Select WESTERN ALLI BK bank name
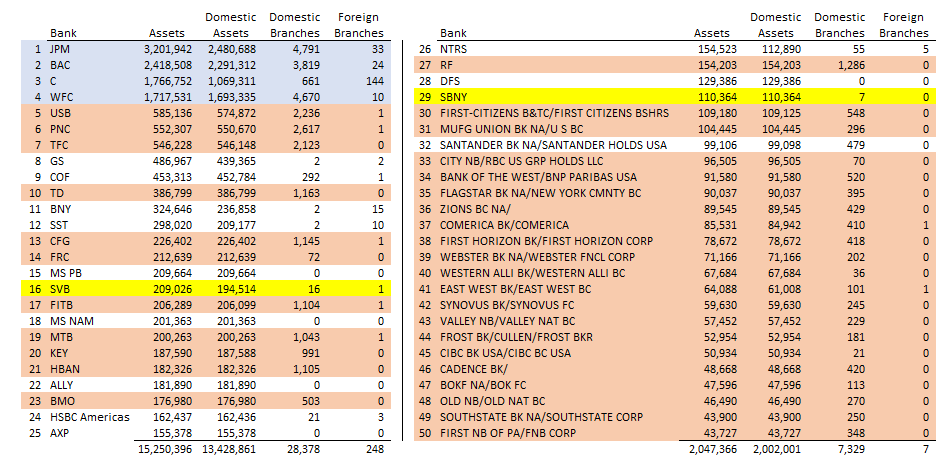This screenshot has height=465, width=950. point(533,273)
